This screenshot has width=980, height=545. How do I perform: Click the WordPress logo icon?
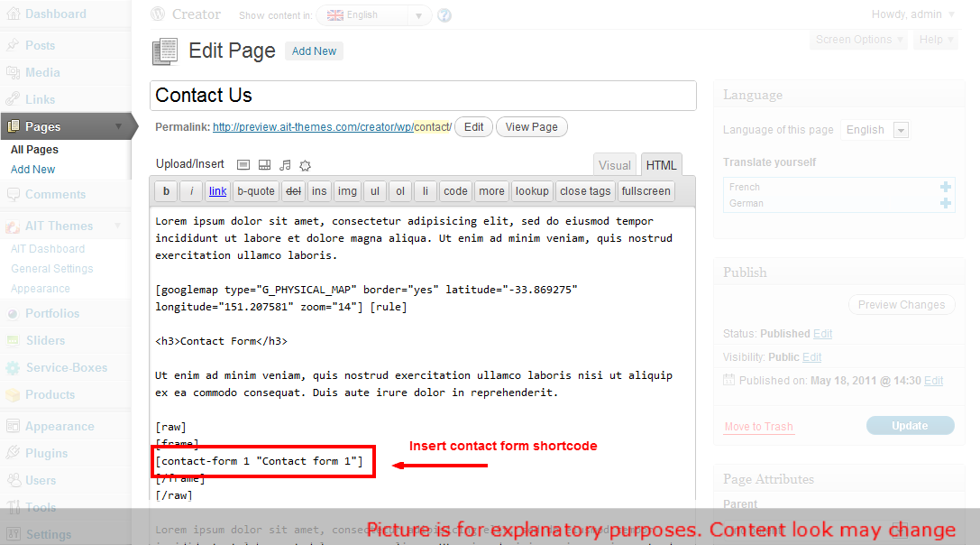pyautogui.click(x=158, y=14)
